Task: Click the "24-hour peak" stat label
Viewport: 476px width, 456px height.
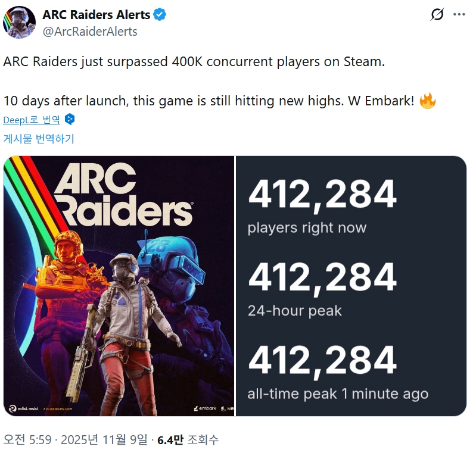Action: pyautogui.click(x=295, y=310)
